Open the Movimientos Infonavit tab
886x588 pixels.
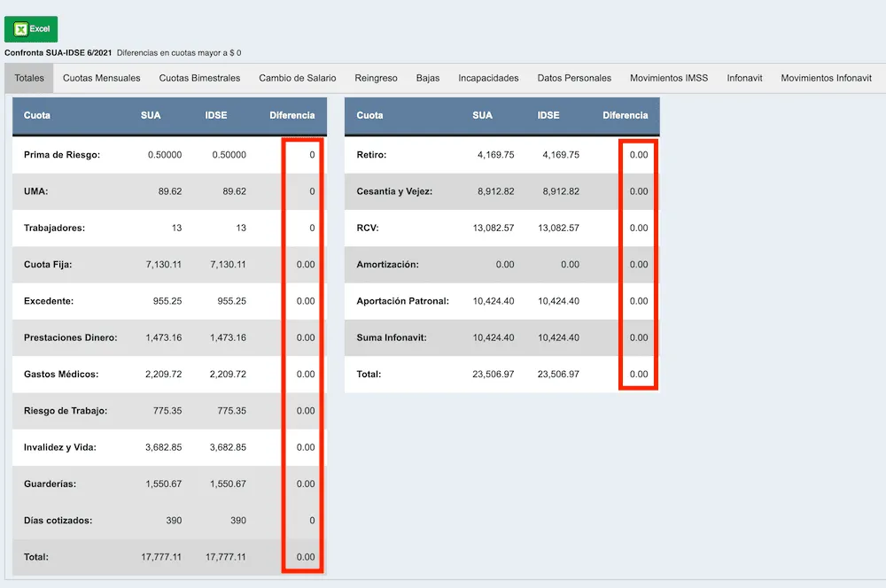click(x=826, y=78)
